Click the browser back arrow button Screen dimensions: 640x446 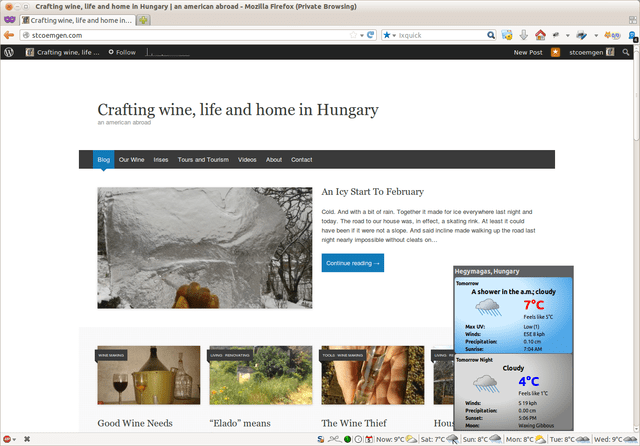(x=9, y=35)
